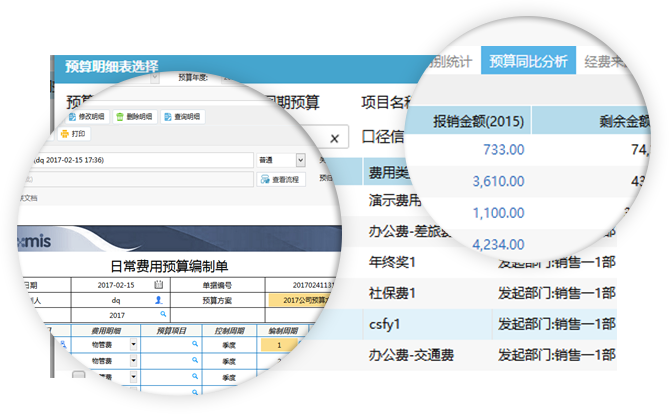
Task: Click the blue person icon beside dq
Action: [x=159, y=300]
